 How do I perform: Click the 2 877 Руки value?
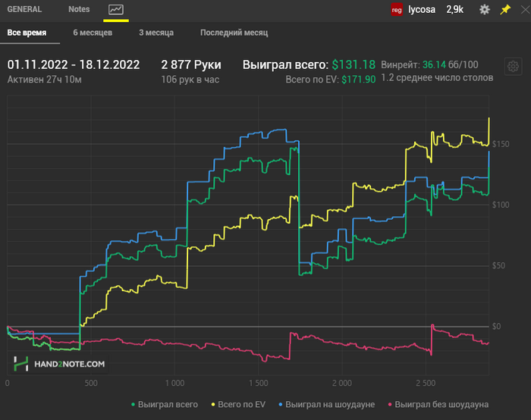coord(191,64)
